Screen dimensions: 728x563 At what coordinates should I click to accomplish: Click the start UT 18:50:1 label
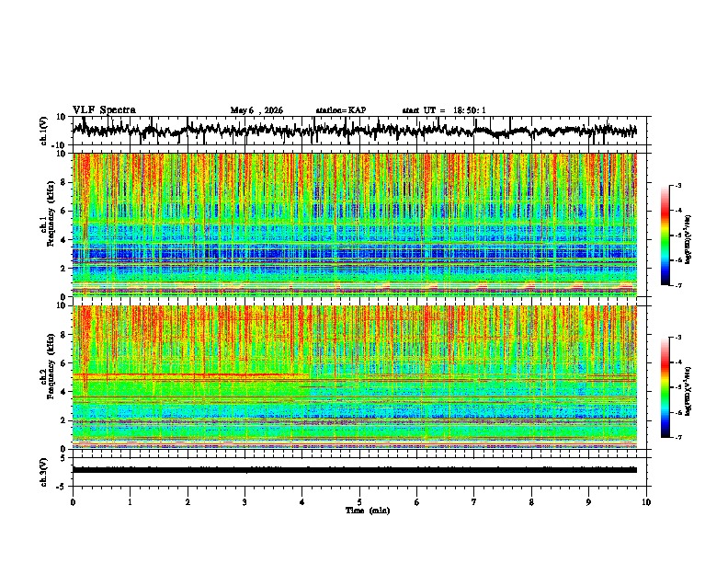[x=444, y=110]
